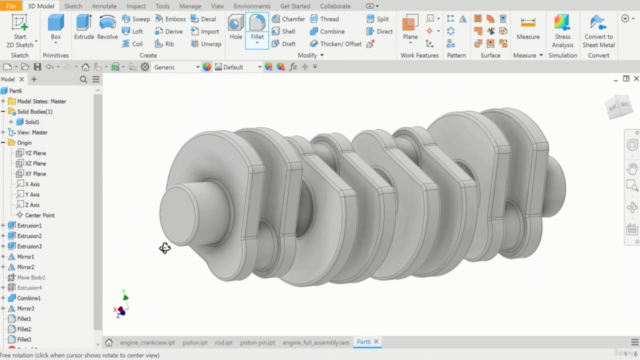Viewport: 640px width, 360px height.
Task: Open the Combine tool
Action: (x=327, y=31)
